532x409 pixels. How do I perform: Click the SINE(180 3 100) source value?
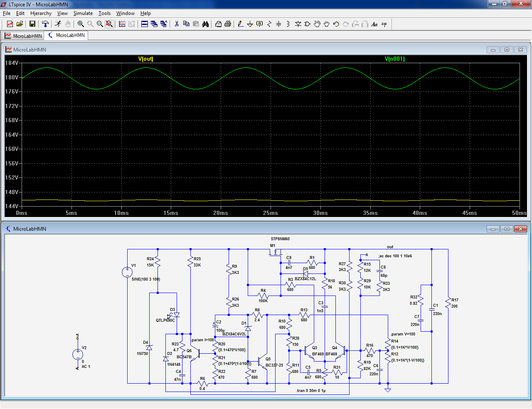point(146,279)
